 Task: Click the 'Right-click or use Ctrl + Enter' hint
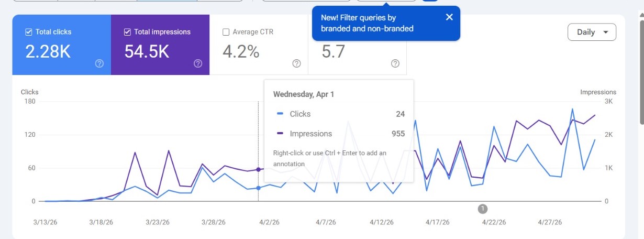pos(330,158)
